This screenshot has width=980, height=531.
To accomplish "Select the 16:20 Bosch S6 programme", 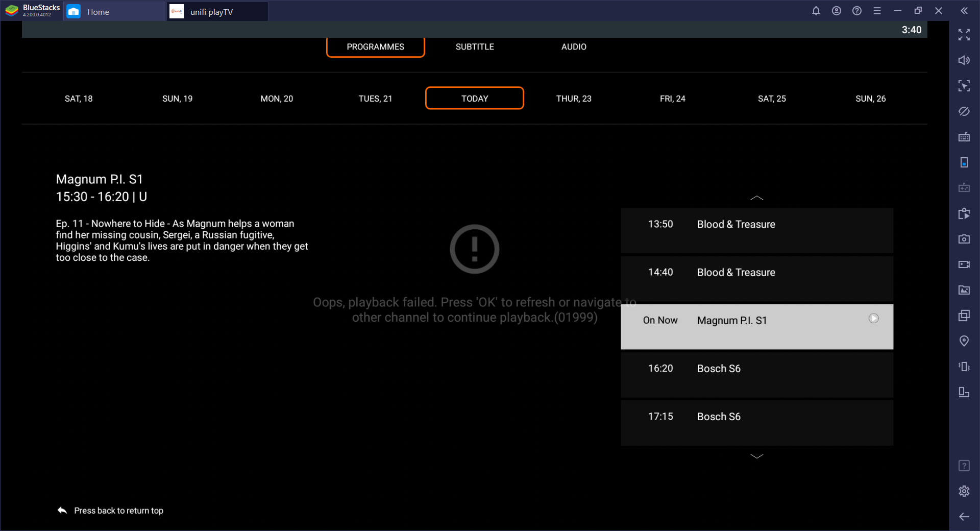I will click(757, 375).
